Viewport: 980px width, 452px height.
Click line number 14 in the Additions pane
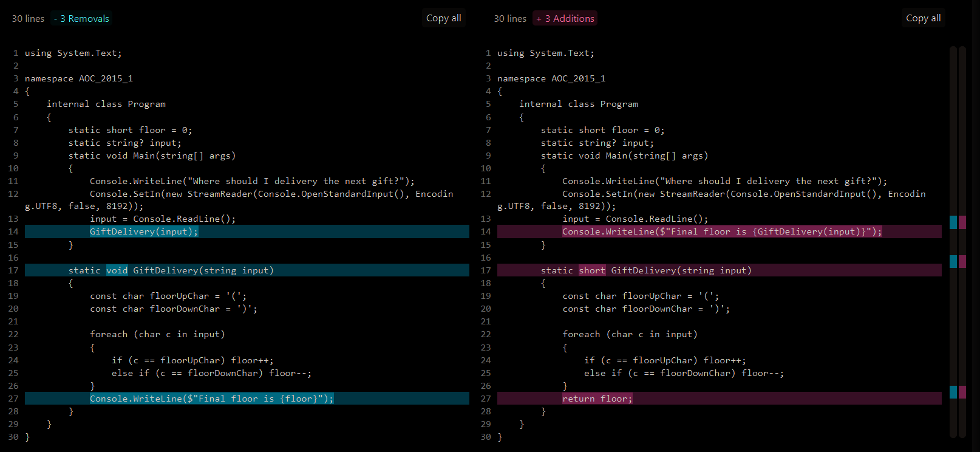(x=486, y=231)
